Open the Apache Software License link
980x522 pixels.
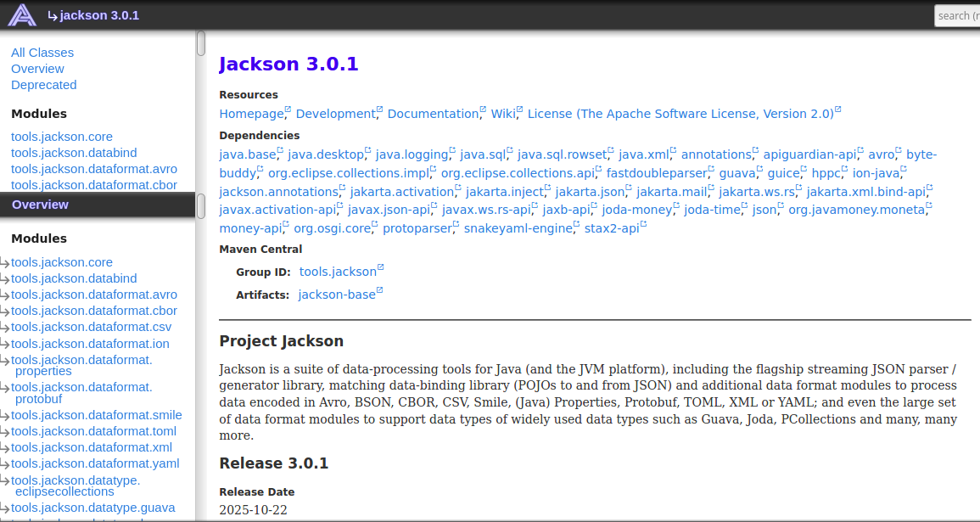680,114
